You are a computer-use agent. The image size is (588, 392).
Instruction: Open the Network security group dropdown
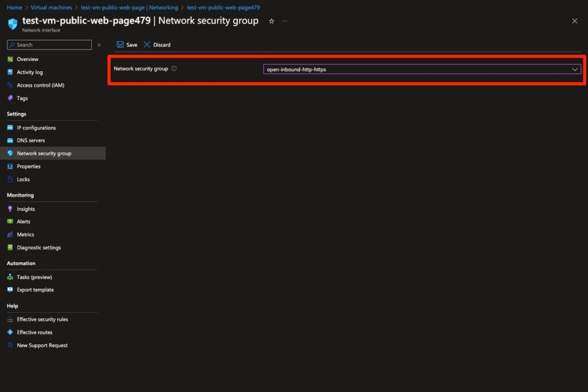pos(422,69)
